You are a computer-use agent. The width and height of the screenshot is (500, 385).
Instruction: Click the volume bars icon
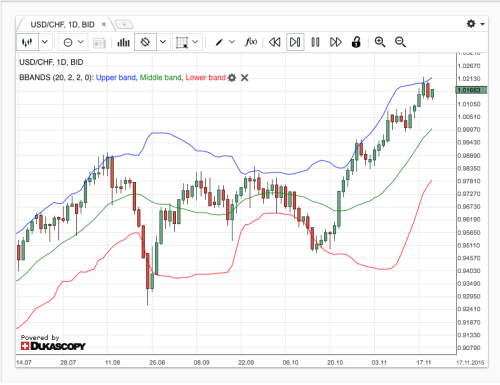(x=123, y=42)
